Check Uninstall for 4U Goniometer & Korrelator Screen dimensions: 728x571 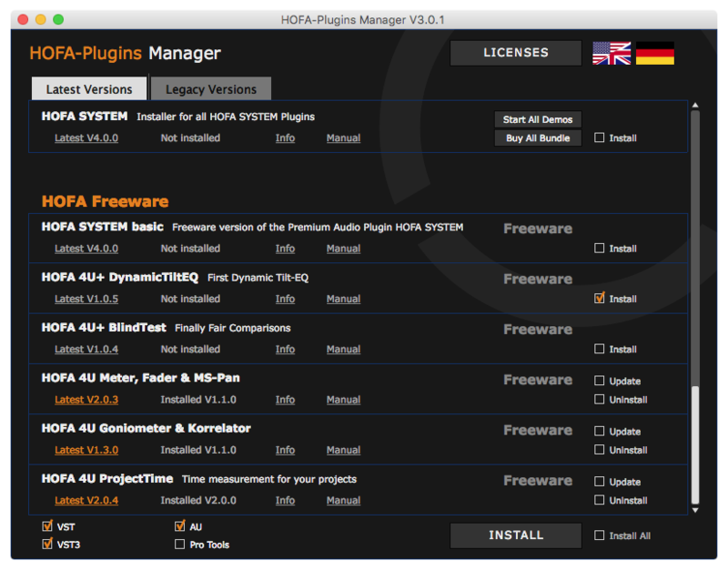pos(599,450)
